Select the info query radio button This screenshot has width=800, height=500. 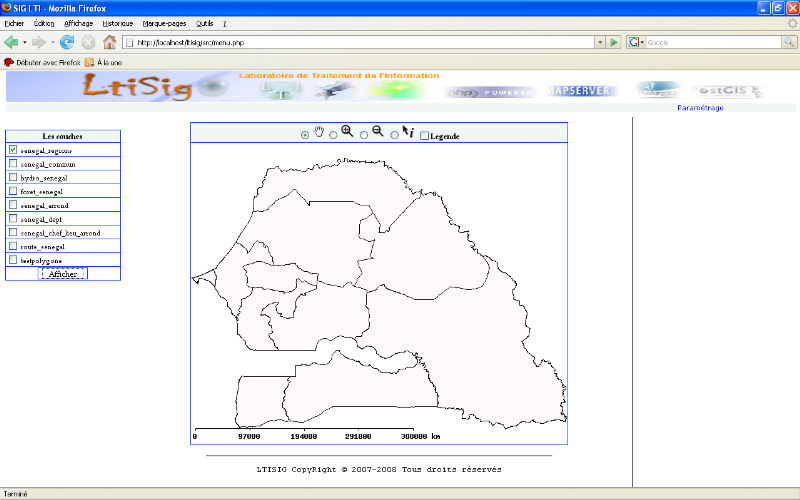(394, 135)
